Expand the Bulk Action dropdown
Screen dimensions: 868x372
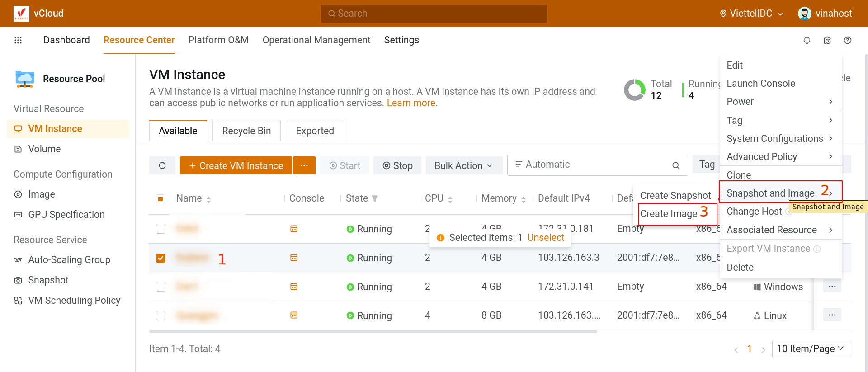tap(463, 165)
